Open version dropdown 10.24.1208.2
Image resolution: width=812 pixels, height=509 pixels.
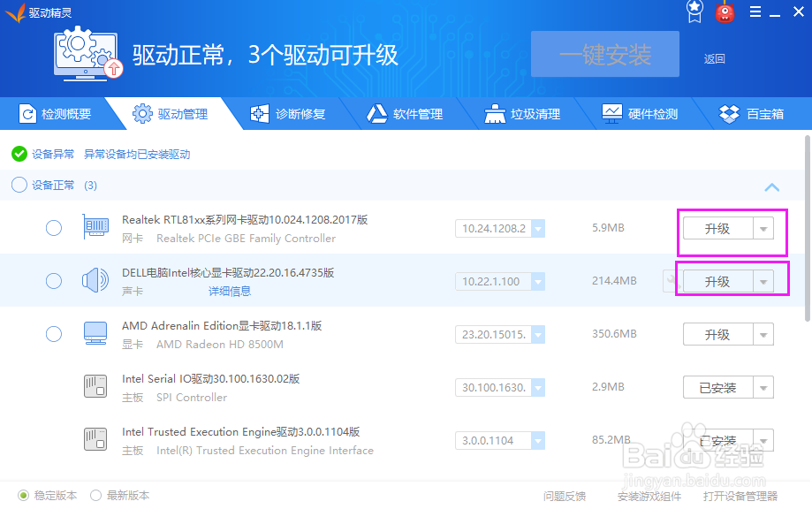coord(538,228)
